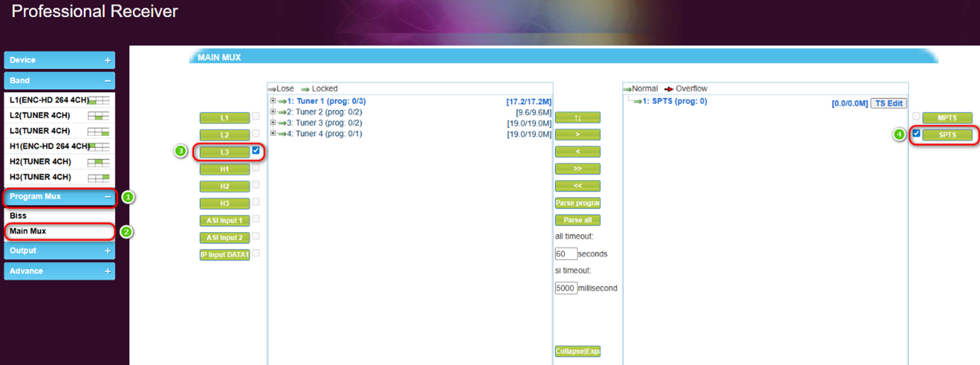Collapse the Program Mux section
Viewport: 980px width, 365px height.
107,197
